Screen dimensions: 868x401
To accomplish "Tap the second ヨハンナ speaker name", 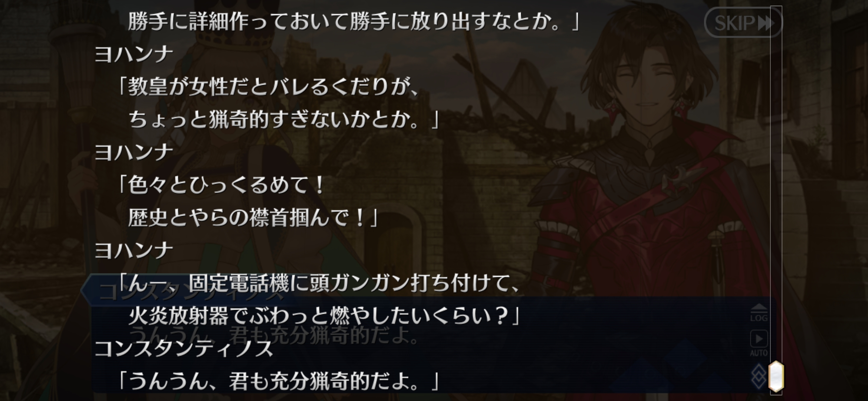I will (134, 152).
